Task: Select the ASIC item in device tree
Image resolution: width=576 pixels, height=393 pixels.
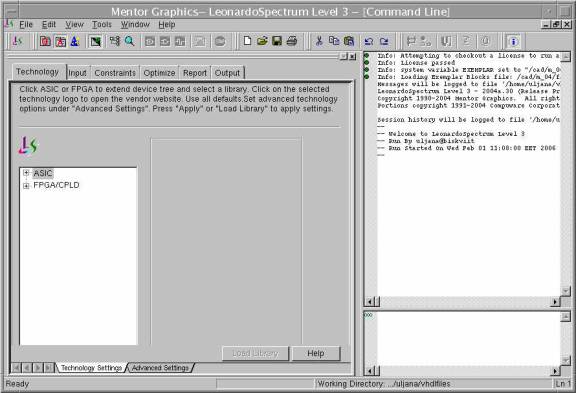Action: click(x=43, y=173)
